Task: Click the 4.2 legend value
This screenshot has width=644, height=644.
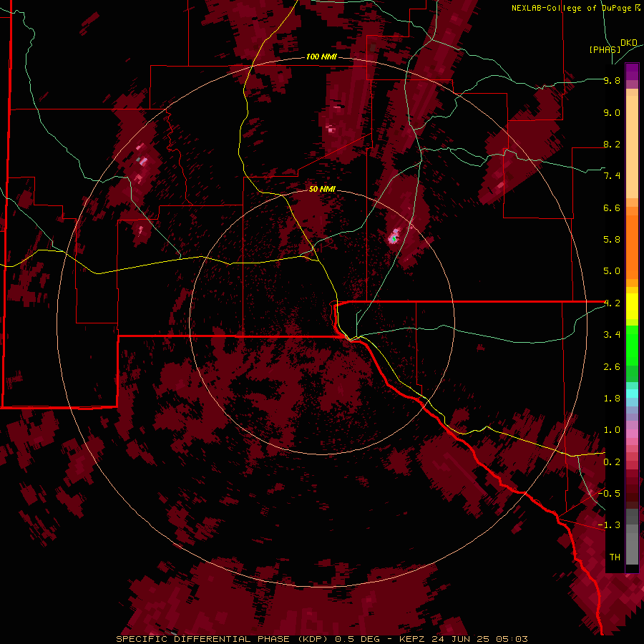Action: 612,303
